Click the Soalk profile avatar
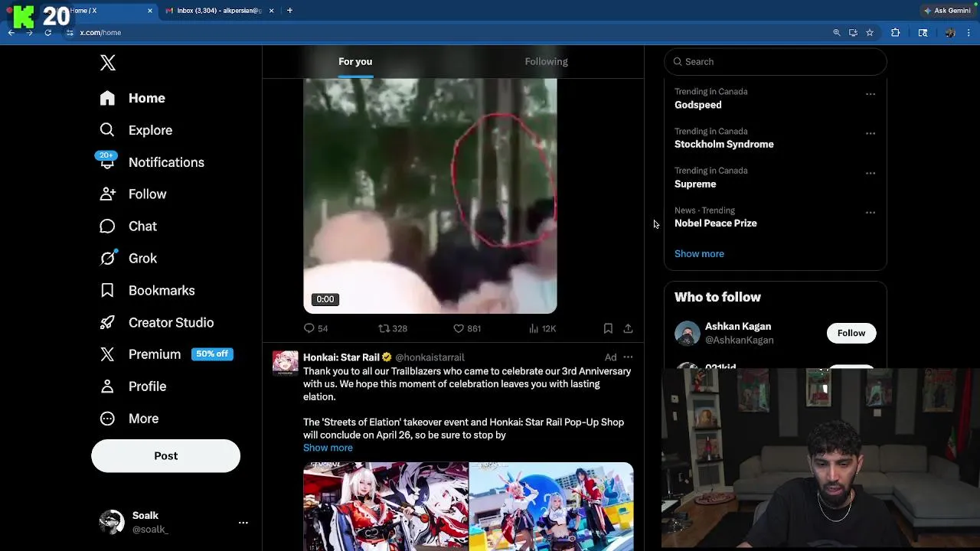 click(112, 522)
